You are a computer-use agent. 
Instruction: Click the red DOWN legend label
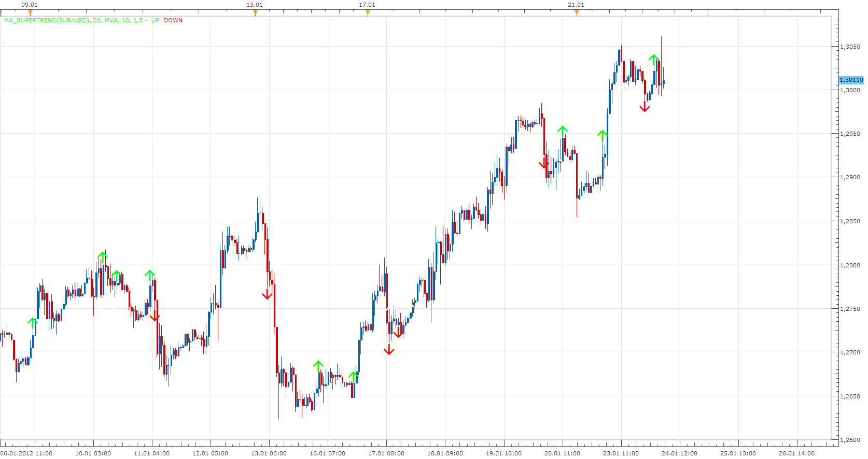tap(173, 20)
